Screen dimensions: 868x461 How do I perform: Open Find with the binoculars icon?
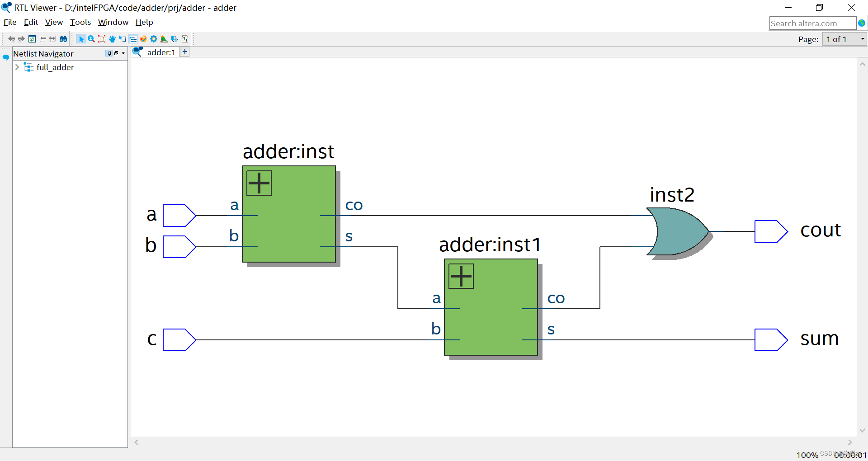(x=63, y=39)
